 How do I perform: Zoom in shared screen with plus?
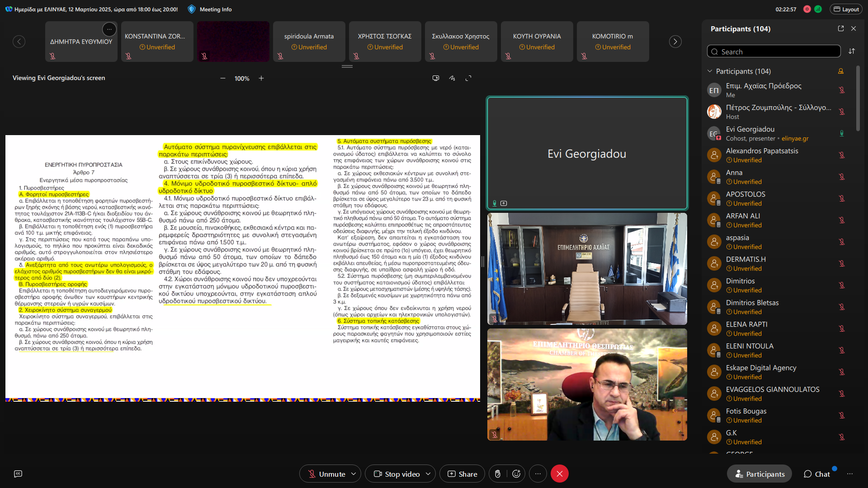[x=261, y=78]
